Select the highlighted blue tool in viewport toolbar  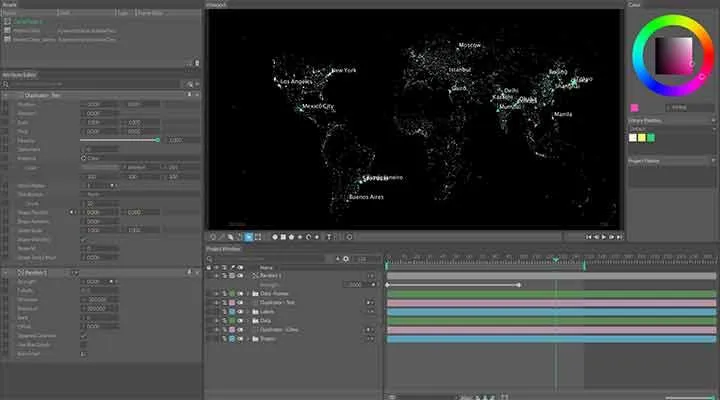[248, 237]
